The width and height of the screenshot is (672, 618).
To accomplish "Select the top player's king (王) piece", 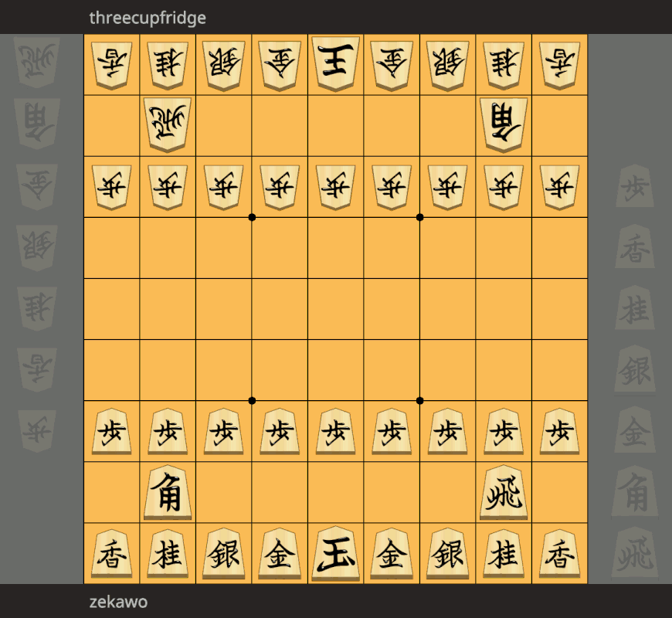I will [x=335, y=63].
